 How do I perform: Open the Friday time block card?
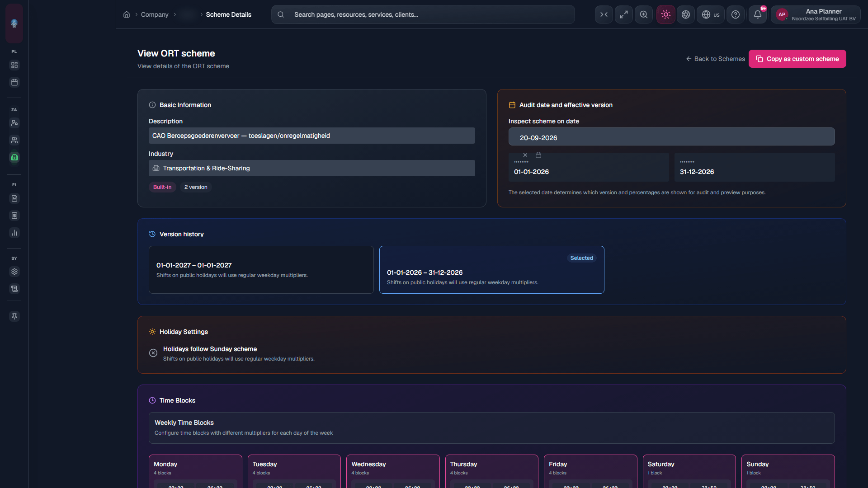tap(590, 471)
